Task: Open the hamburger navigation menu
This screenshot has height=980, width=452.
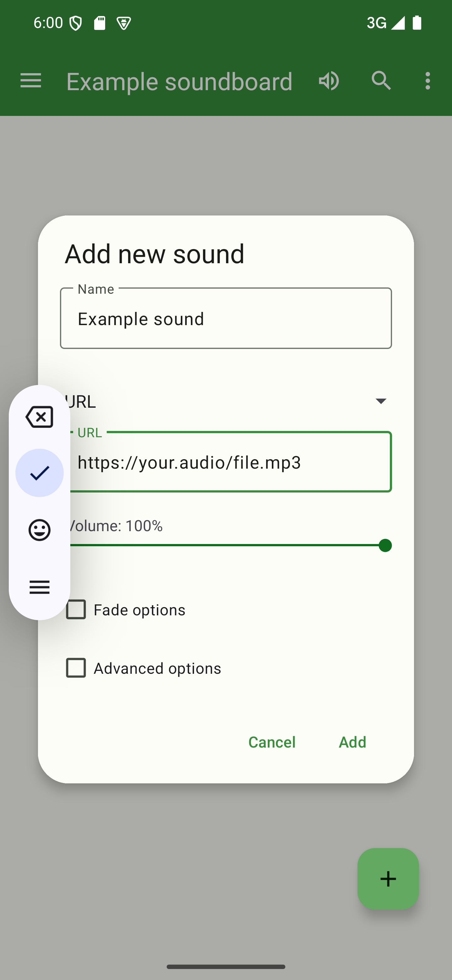Action: click(x=31, y=81)
